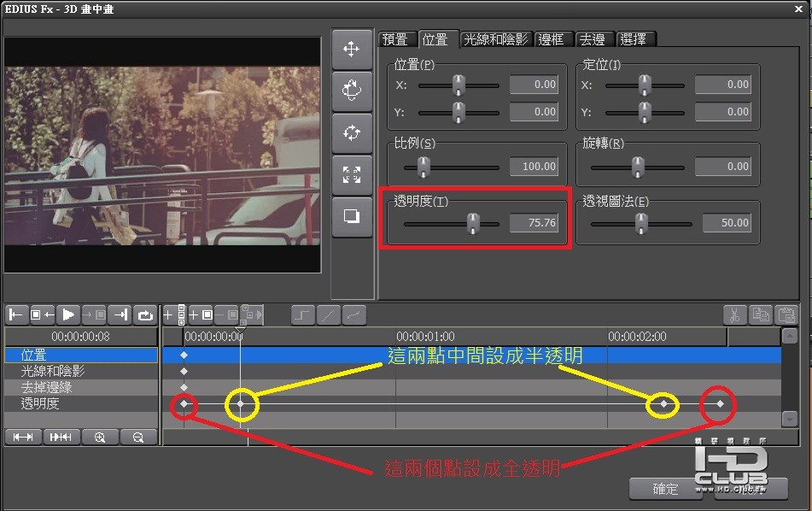Click the cut scissors icon
812x511 pixels.
[x=735, y=314]
